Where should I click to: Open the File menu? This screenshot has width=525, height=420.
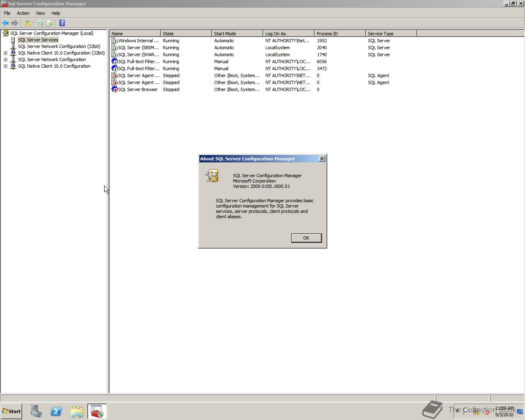(7, 13)
